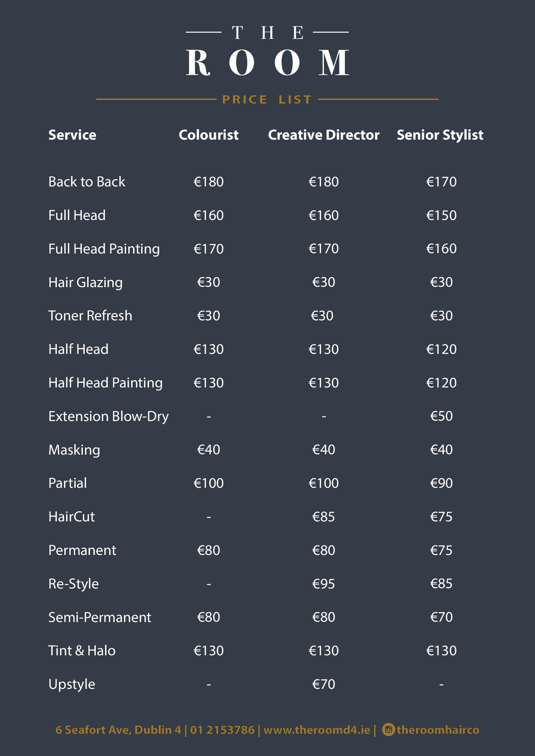Click the Senior Stylist column header
Screen dimensions: 535x756
pyautogui.click(x=440, y=135)
